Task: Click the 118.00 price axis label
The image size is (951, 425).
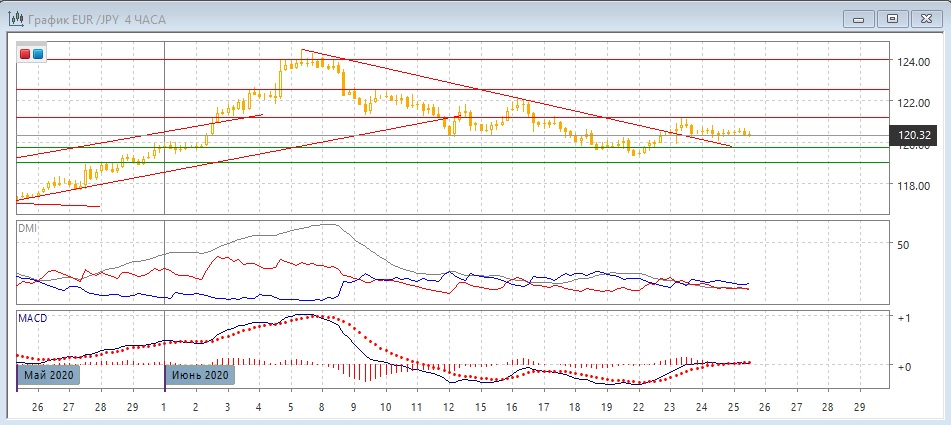Action: [x=914, y=186]
